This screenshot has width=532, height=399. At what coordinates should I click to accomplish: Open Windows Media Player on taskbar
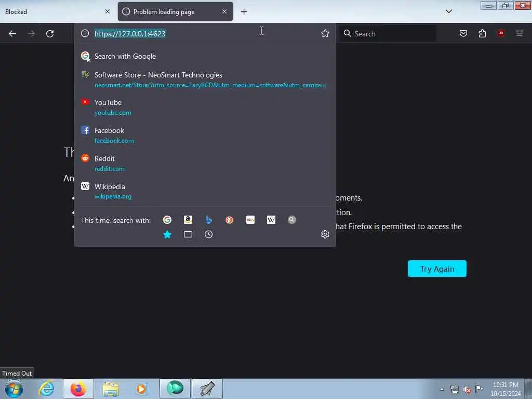tap(142, 389)
